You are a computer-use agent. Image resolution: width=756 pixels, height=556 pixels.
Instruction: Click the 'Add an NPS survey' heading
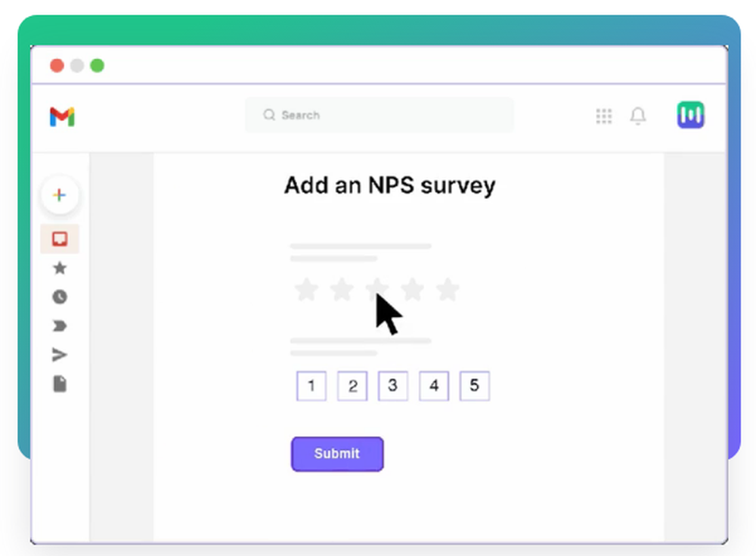[x=389, y=186]
